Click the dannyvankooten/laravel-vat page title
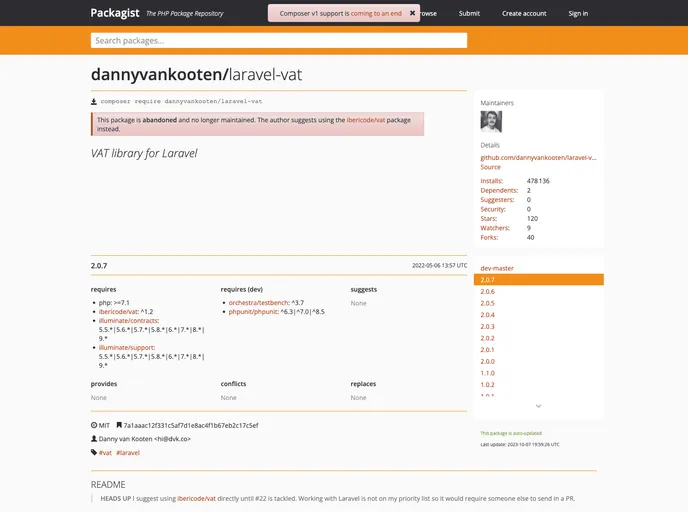The image size is (688, 512). [196, 75]
